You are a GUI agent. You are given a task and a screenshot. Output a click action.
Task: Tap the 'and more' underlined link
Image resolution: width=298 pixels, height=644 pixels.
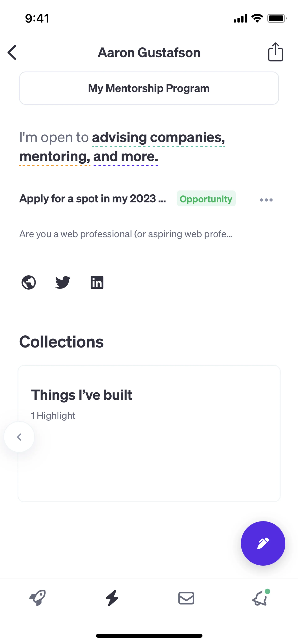click(126, 156)
